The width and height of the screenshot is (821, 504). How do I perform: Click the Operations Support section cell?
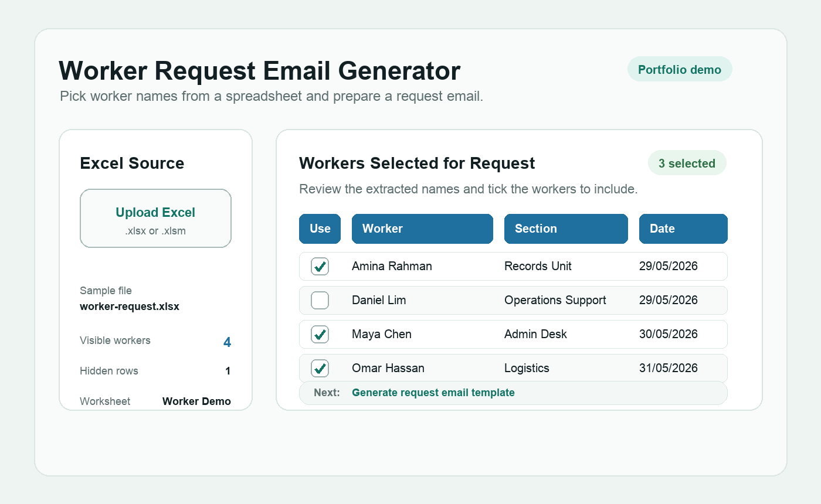(555, 300)
